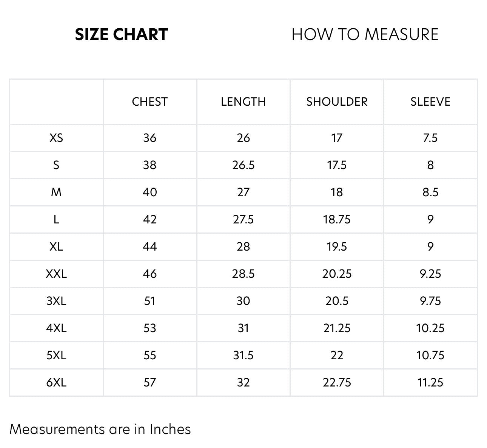Switch to the SIZE CHART tab

pyautogui.click(x=121, y=34)
